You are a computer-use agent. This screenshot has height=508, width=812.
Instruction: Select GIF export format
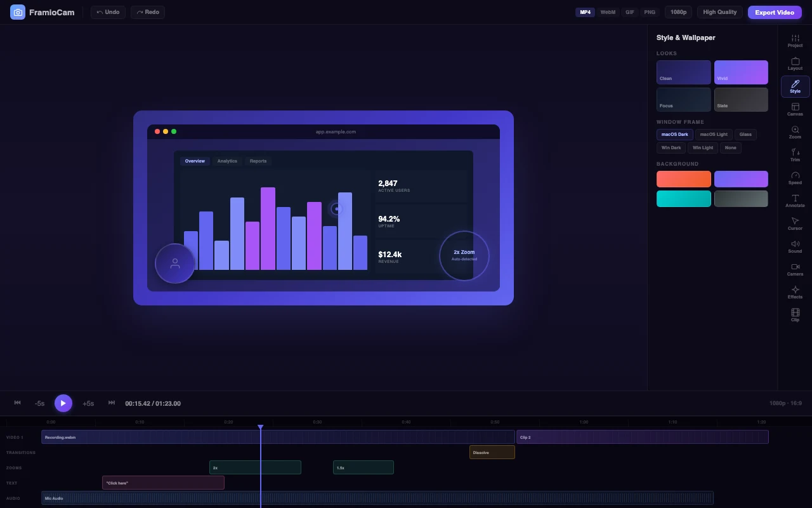(x=629, y=12)
